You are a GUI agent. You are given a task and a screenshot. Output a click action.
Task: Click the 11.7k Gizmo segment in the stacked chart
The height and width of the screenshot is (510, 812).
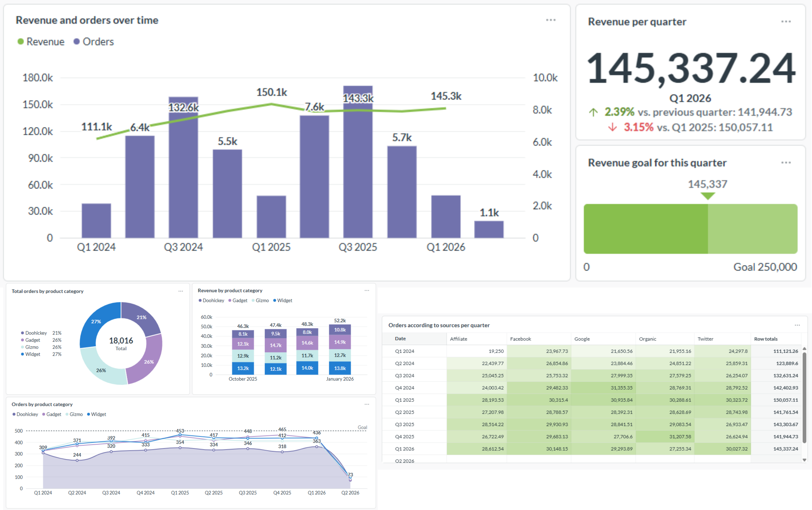click(307, 356)
